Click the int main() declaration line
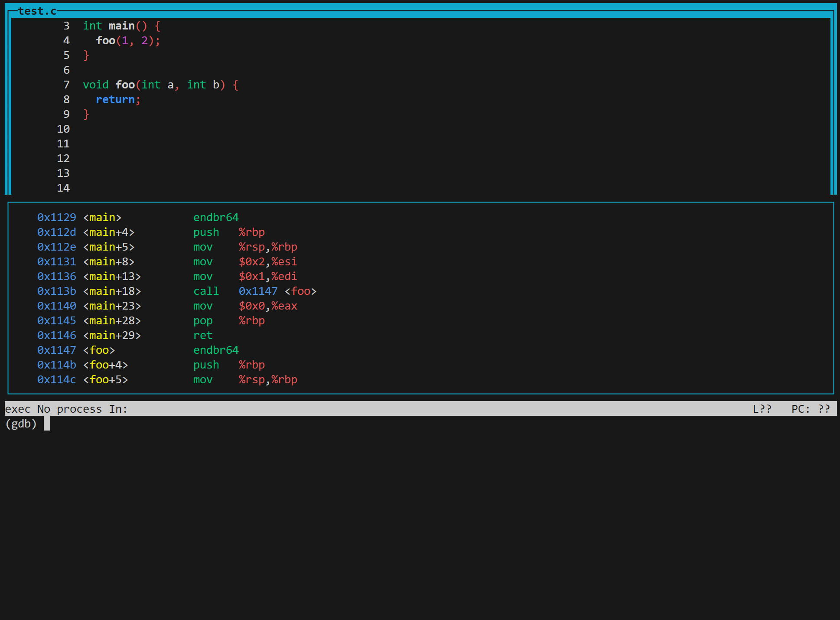The height and width of the screenshot is (620, 840). coord(121,26)
